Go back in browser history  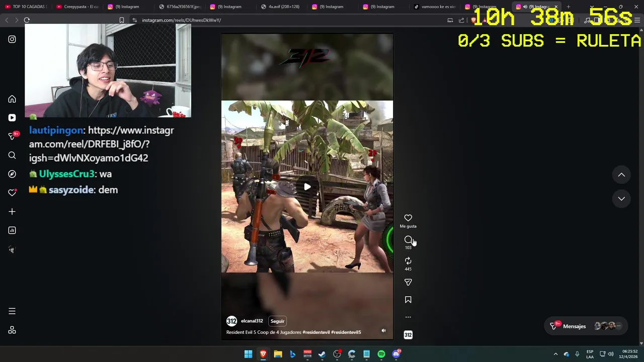point(7,20)
